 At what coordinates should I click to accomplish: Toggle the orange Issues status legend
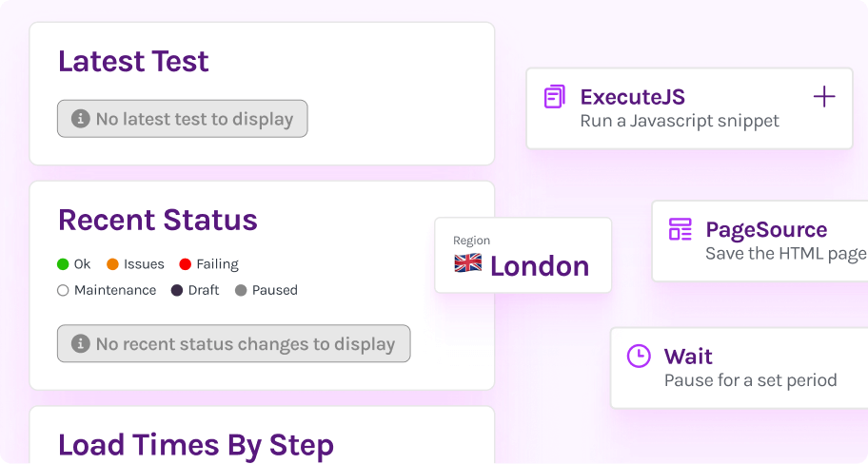pos(112,264)
